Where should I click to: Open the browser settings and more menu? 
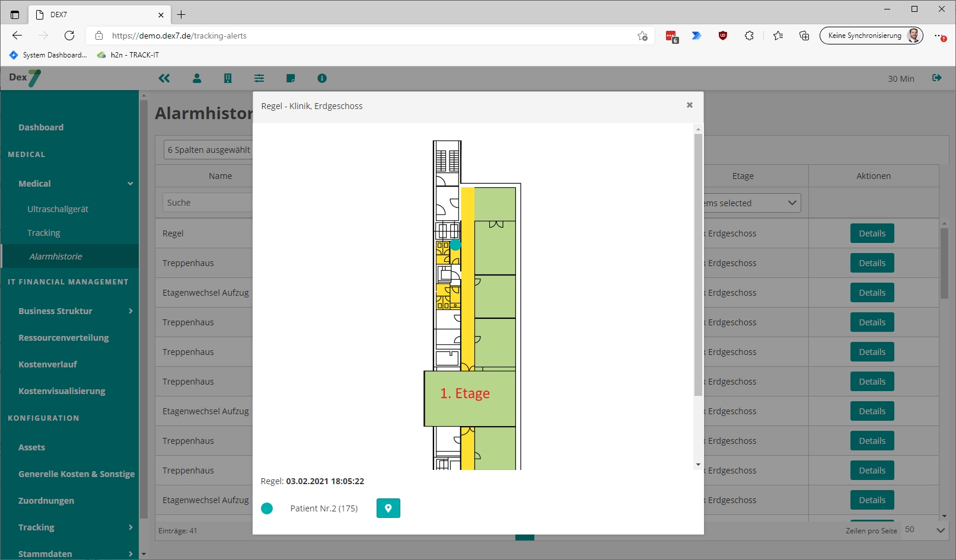tap(940, 36)
